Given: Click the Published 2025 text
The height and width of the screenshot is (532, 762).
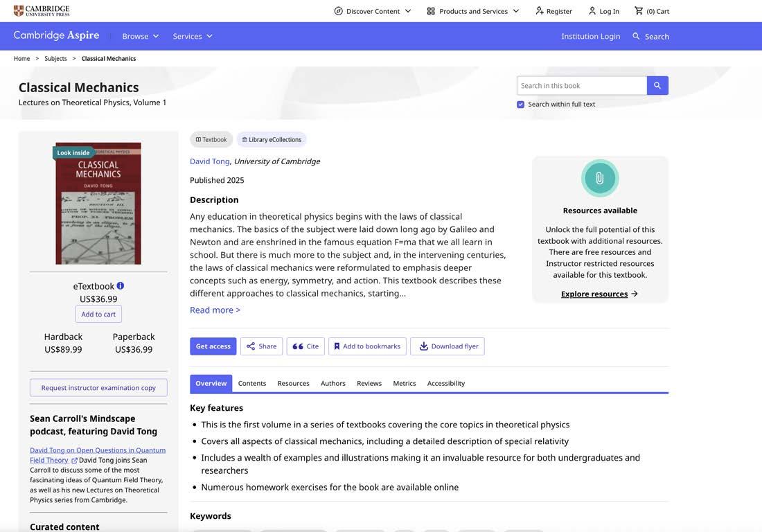Looking at the screenshot, I should (217, 180).
